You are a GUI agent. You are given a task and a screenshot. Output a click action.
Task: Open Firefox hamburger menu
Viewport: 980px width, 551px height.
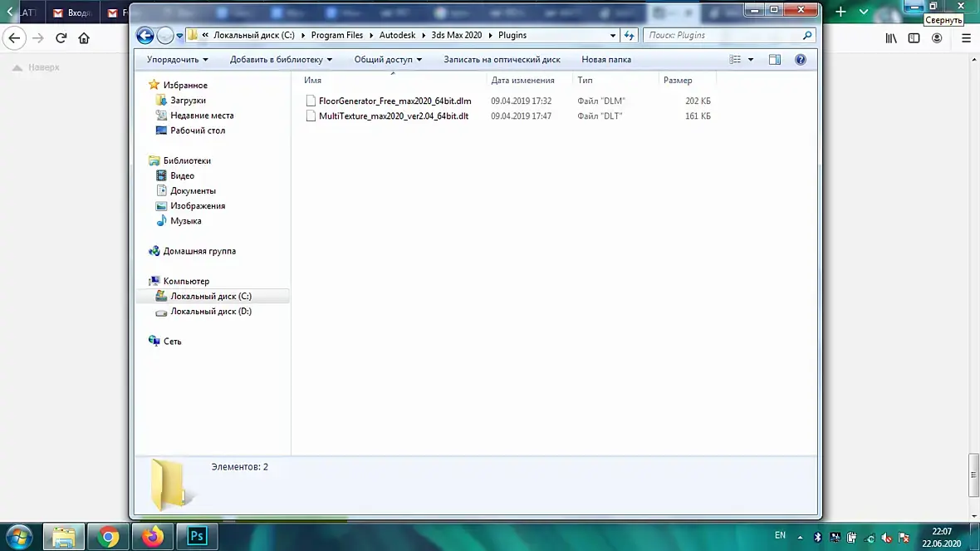tap(966, 38)
